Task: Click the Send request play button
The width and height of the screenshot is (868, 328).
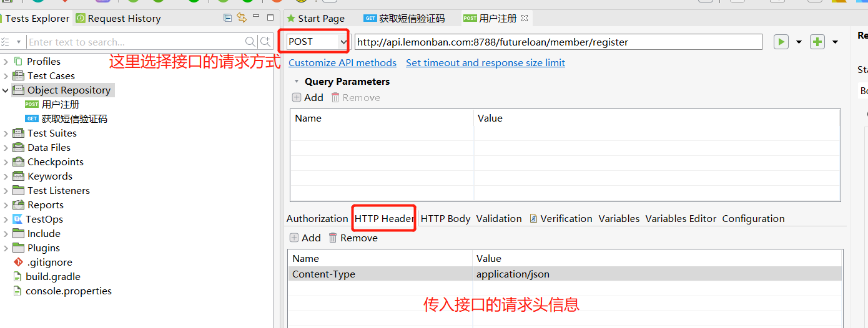Action: pyautogui.click(x=781, y=42)
